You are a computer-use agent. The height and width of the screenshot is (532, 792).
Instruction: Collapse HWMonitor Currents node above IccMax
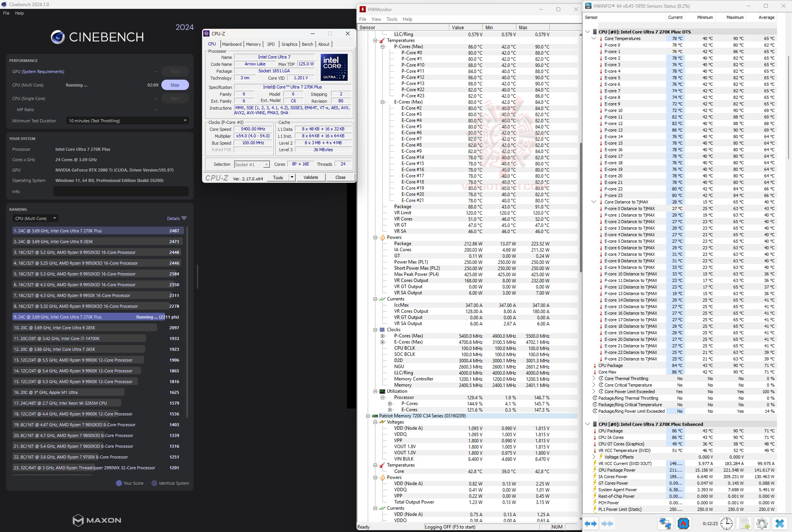[375, 299]
